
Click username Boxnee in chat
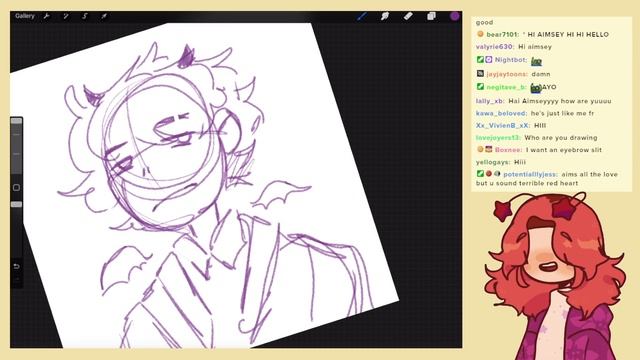pos(509,150)
